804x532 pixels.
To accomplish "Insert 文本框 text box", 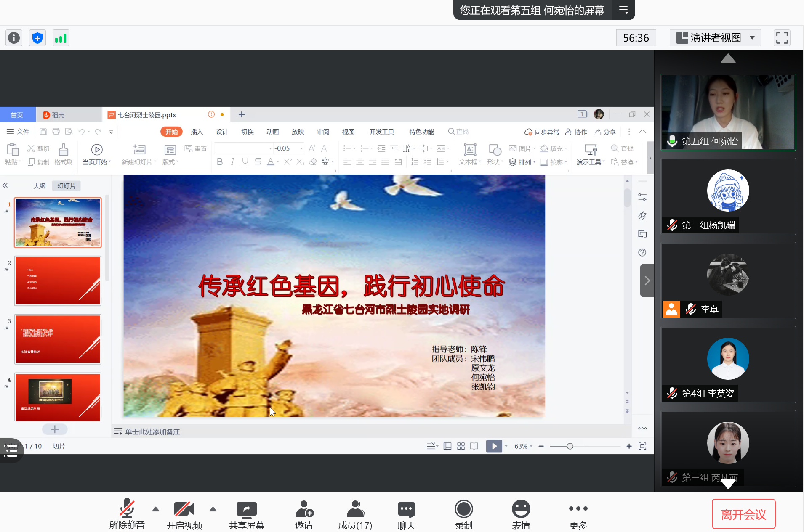I will [x=470, y=154].
